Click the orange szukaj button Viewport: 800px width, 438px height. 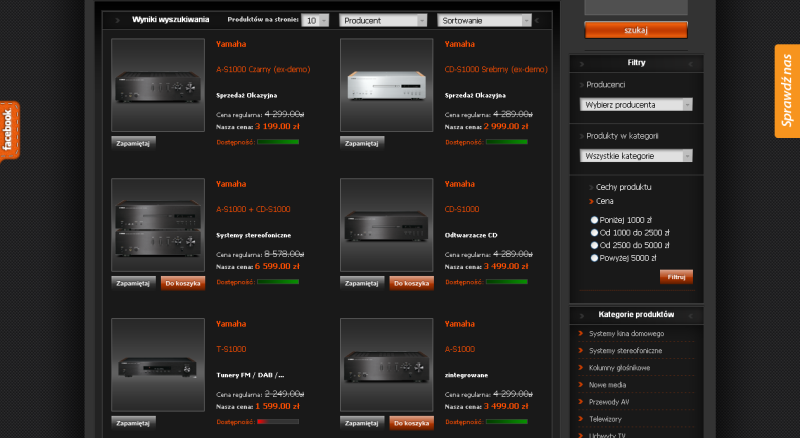tap(636, 30)
